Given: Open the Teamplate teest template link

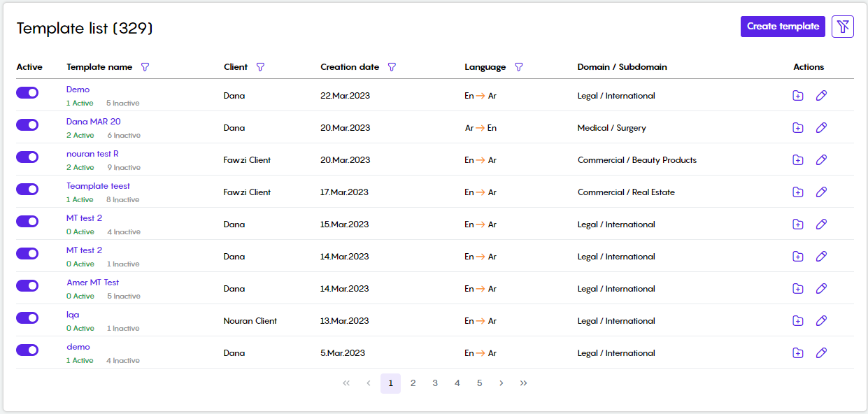Looking at the screenshot, I should (98, 186).
